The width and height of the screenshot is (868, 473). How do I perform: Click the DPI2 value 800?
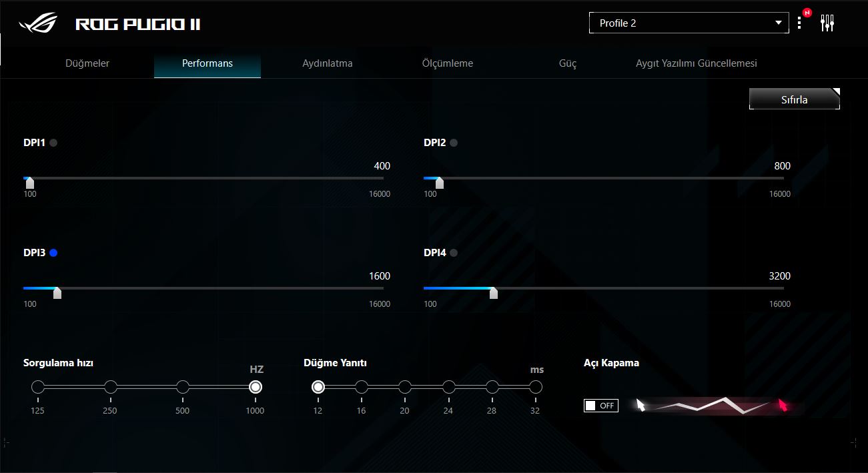[x=783, y=166]
